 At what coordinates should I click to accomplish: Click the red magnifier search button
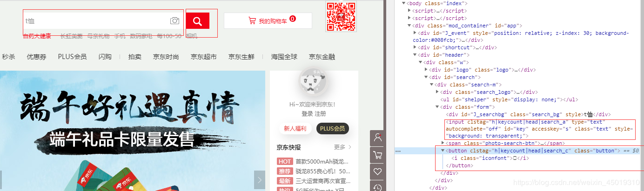pyautogui.click(x=197, y=21)
